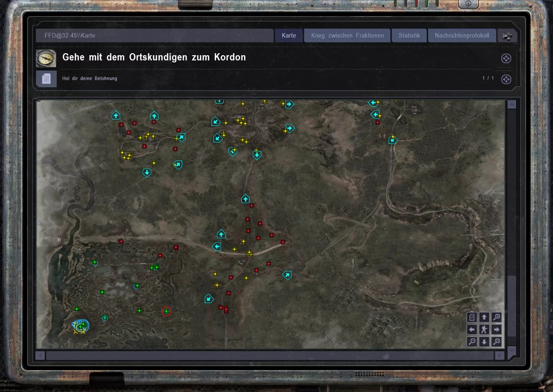Toggle the map legend document button
Image resolution: width=553 pixels, height=392 pixels.
click(472, 317)
